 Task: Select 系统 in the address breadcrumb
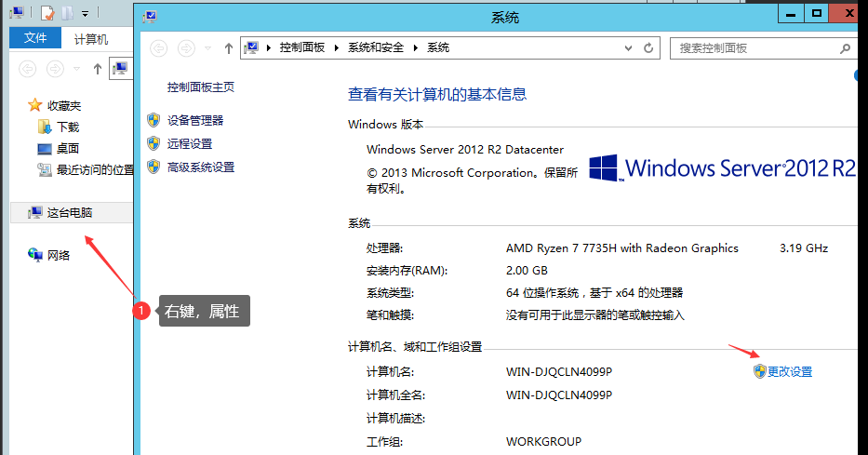(x=438, y=47)
